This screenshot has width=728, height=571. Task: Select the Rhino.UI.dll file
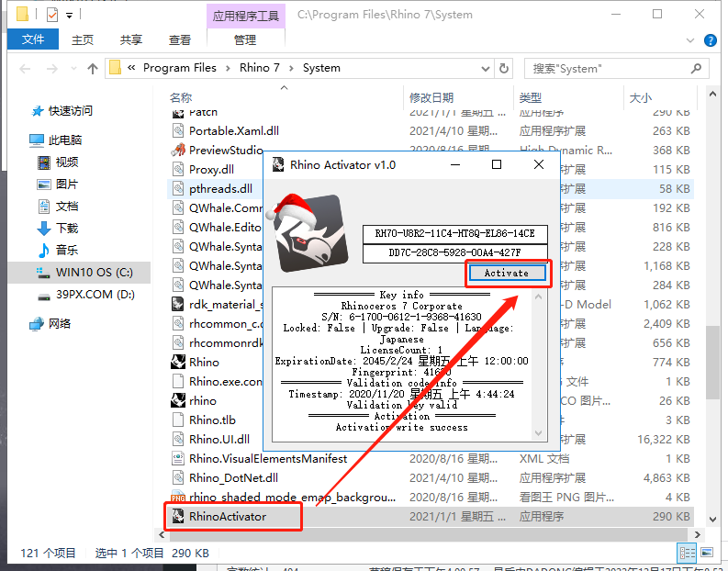219,439
